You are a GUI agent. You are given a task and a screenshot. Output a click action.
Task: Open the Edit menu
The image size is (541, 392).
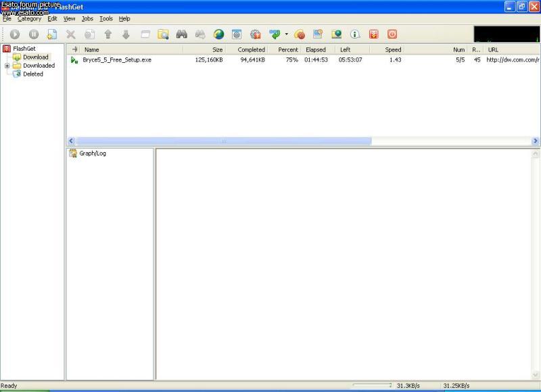pyautogui.click(x=52, y=19)
